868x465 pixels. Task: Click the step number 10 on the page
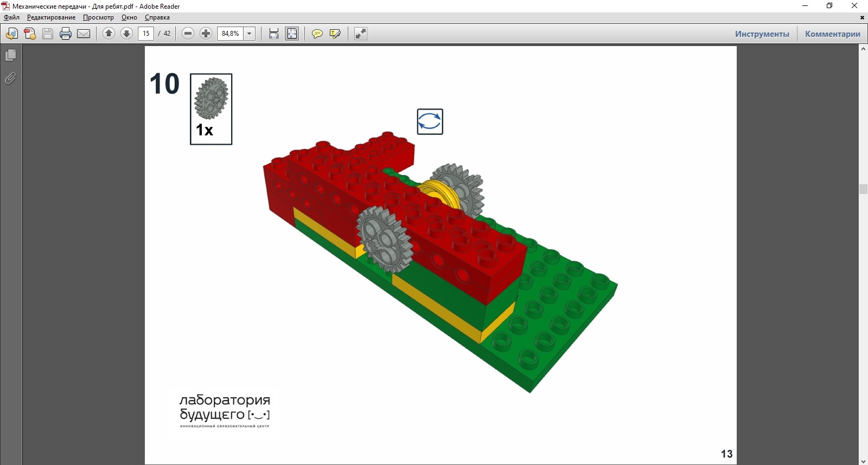click(x=164, y=84)
